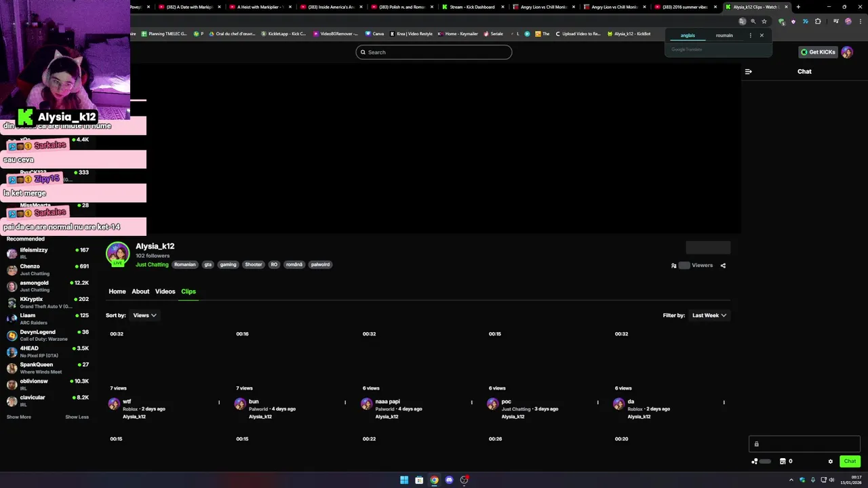Open the Browser zoom magnifier icon
Image resolution: width=868 pixels, height=488 pixels.
pos(753,21)
